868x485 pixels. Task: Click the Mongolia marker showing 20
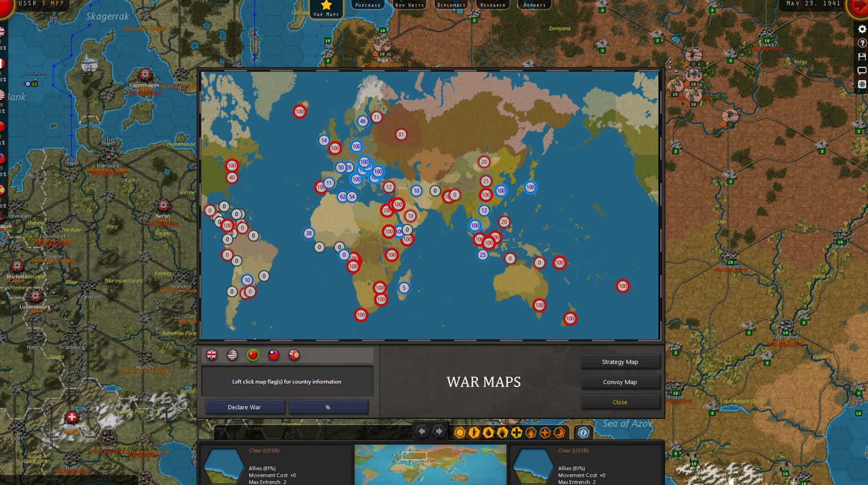484,162
